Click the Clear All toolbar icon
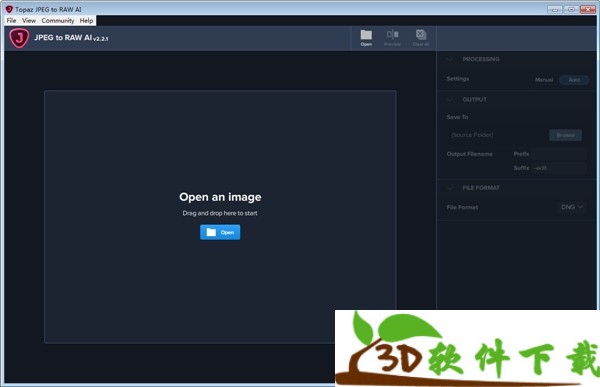 pyautogui.click(x=421, y=38)
